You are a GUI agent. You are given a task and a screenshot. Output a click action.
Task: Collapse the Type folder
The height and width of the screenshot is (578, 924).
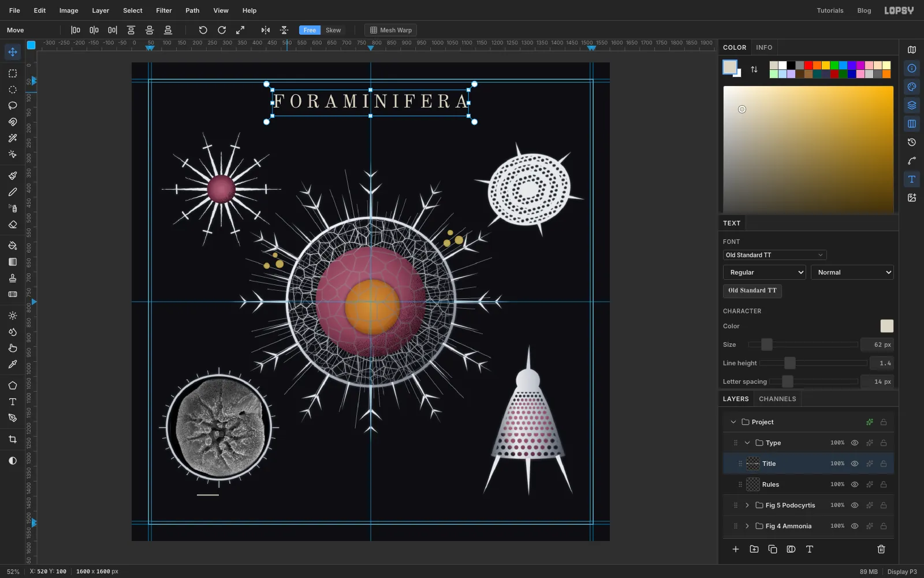[x=747, y=443]
